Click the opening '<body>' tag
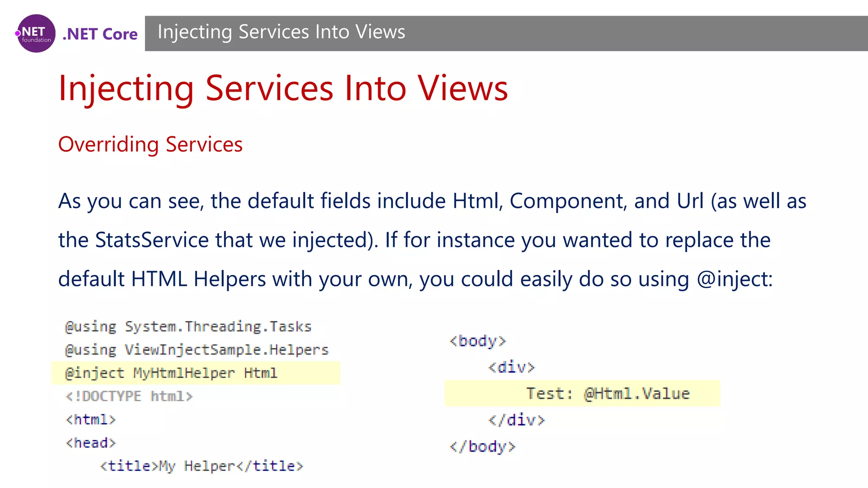The width and height of the screenshot is (868, 488). tap(478, 341)
